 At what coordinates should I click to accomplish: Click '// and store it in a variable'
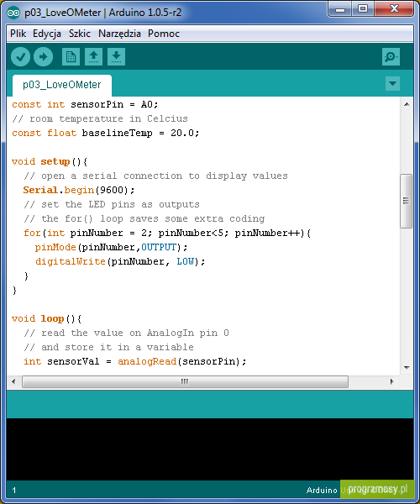pos(109,347)
